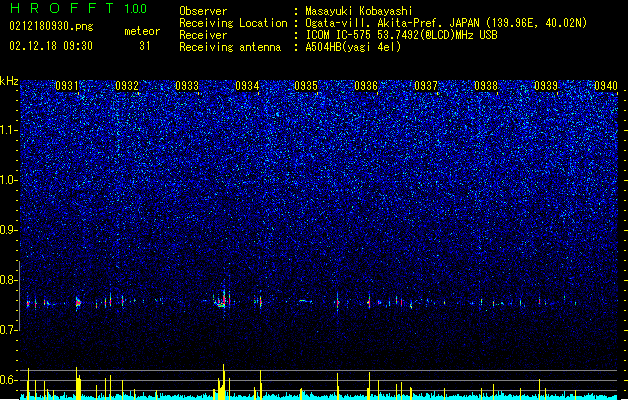Click the 0.9 kHz axis label
The image size is (629, 400).
pyautogui.click(x=9, y=230)
